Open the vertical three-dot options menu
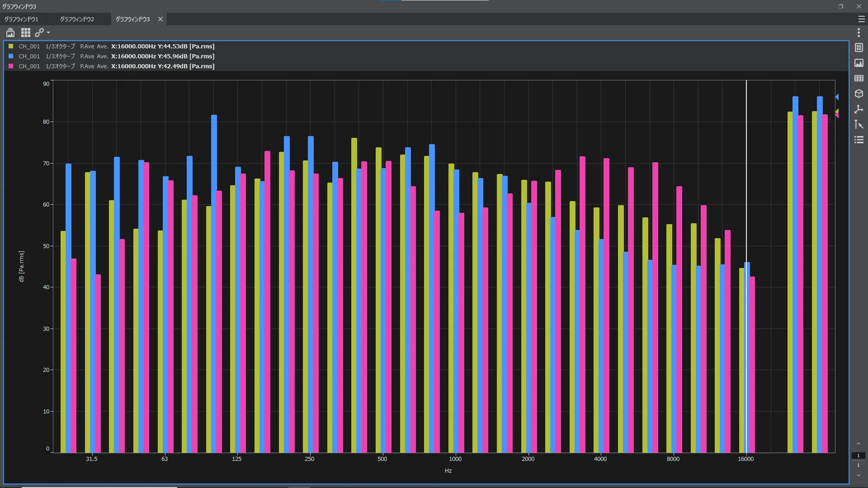Image resolution: width=868 pixels, height=488 pixels. pyautogui.click(x=859, y=33)
